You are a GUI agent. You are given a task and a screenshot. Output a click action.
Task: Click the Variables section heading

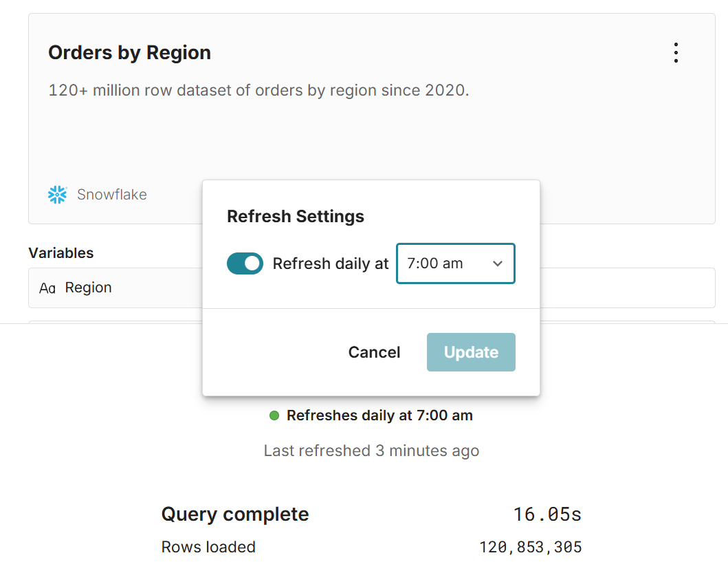tap(61, 253)
